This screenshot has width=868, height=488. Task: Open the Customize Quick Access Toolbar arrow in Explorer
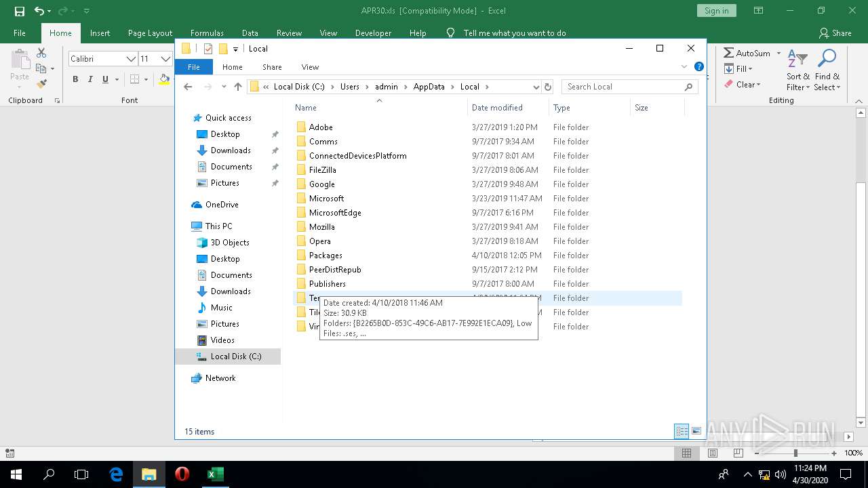coord(235,49)
